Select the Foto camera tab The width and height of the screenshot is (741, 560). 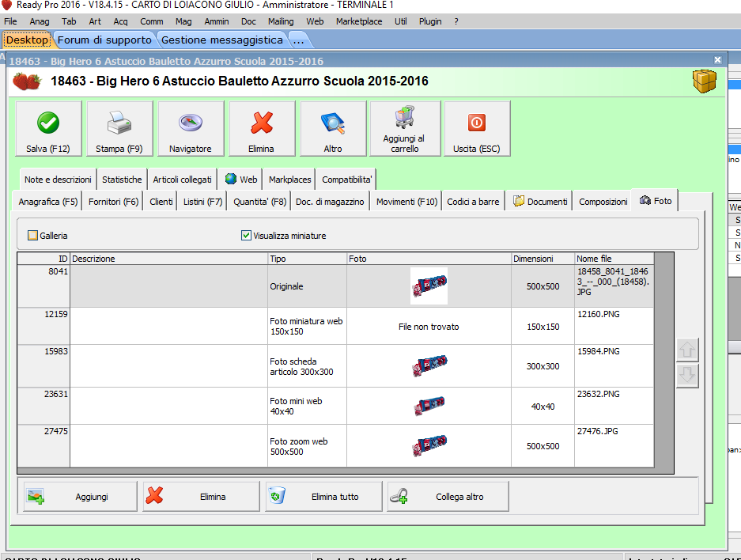(656, 201)
